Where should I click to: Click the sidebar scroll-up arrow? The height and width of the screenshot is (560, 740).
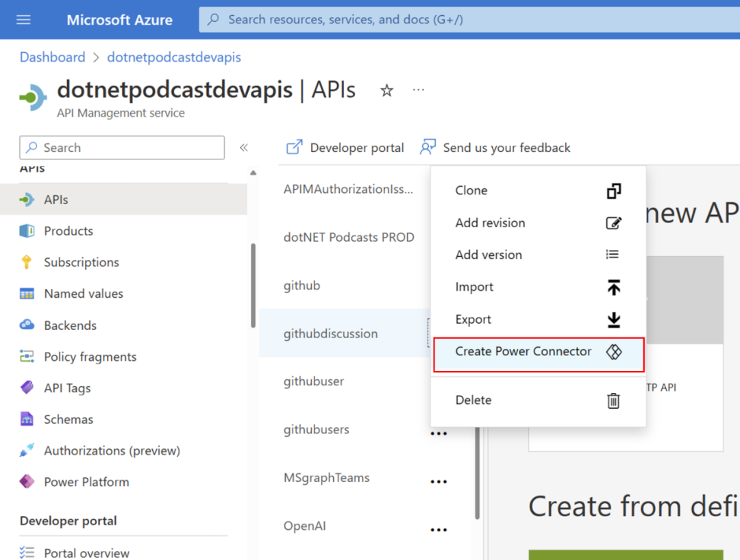[x=253, y=173]
